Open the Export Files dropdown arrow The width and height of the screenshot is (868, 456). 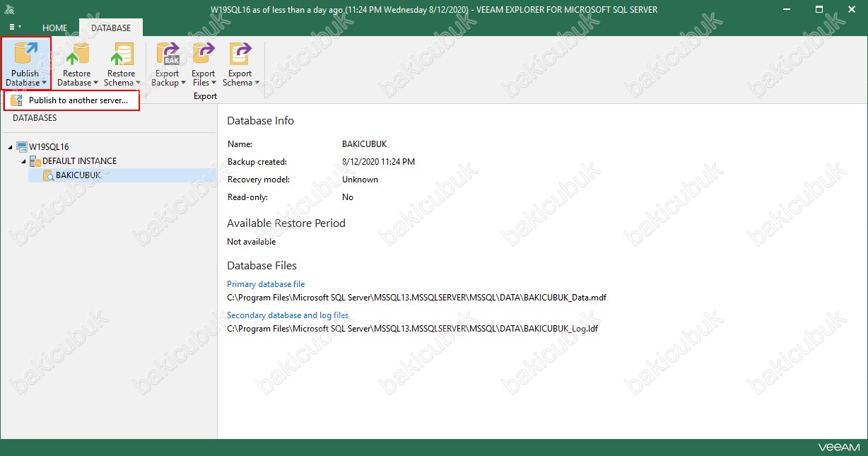214,83
